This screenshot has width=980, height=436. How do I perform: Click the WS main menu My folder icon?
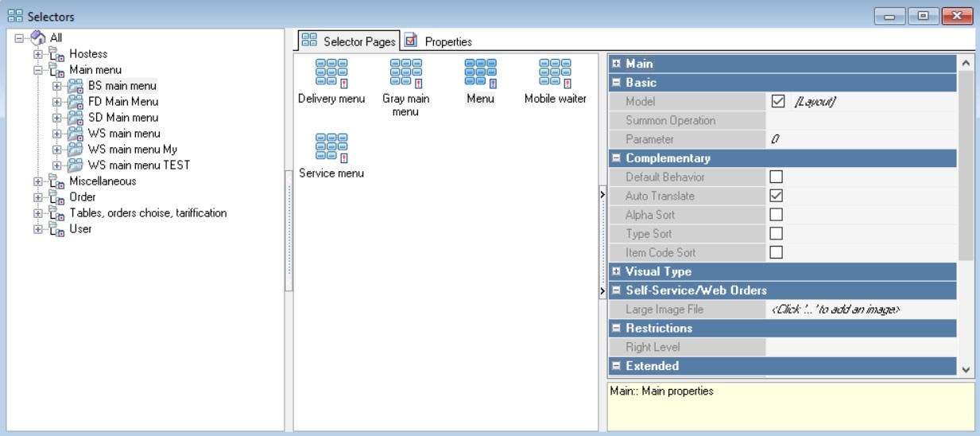[x=76, y=150]
